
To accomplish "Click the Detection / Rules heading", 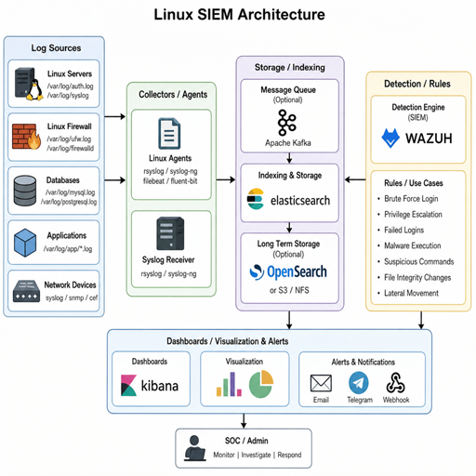I will [417, 84].
